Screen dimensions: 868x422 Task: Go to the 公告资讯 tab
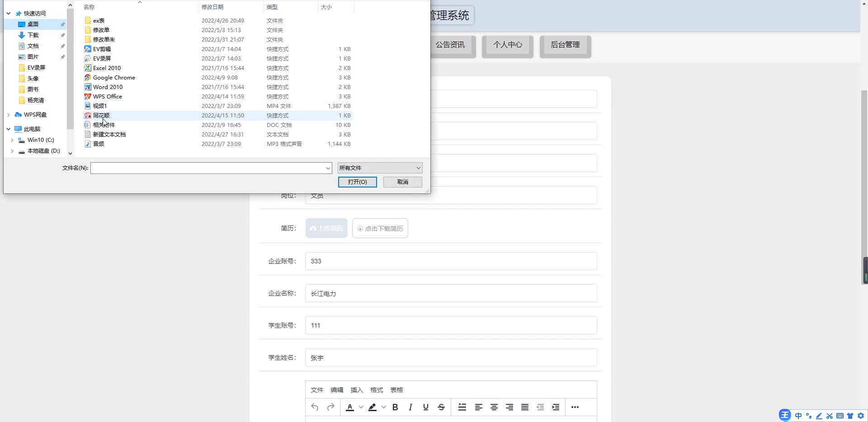tap(450, 46)
